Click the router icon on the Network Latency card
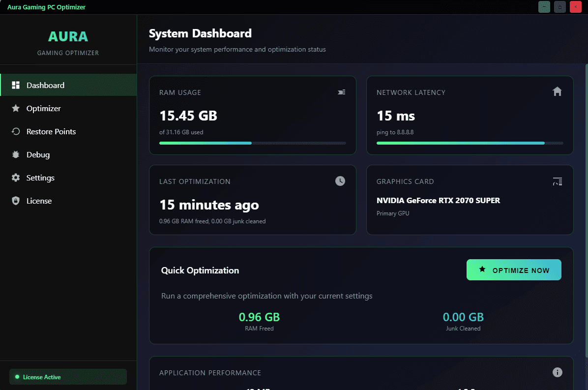Image resolution: width=588 pixels, height=390 pixels. coord(557,91)
